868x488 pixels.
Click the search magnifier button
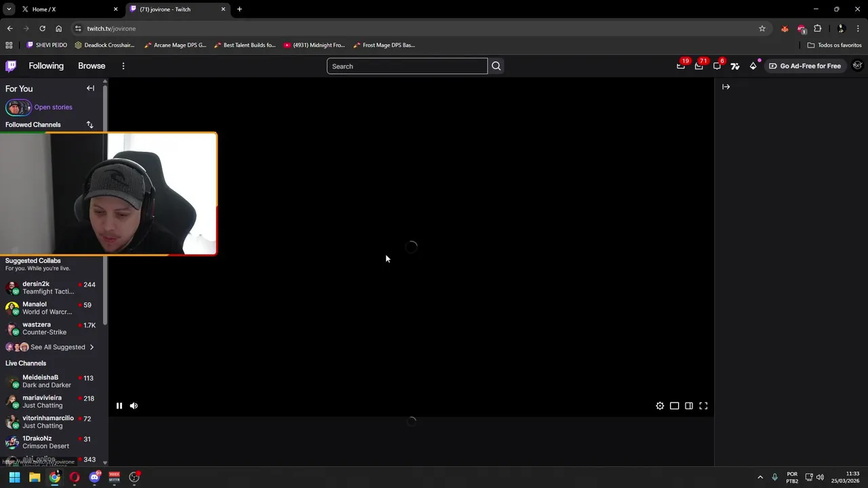click(496, 66)
